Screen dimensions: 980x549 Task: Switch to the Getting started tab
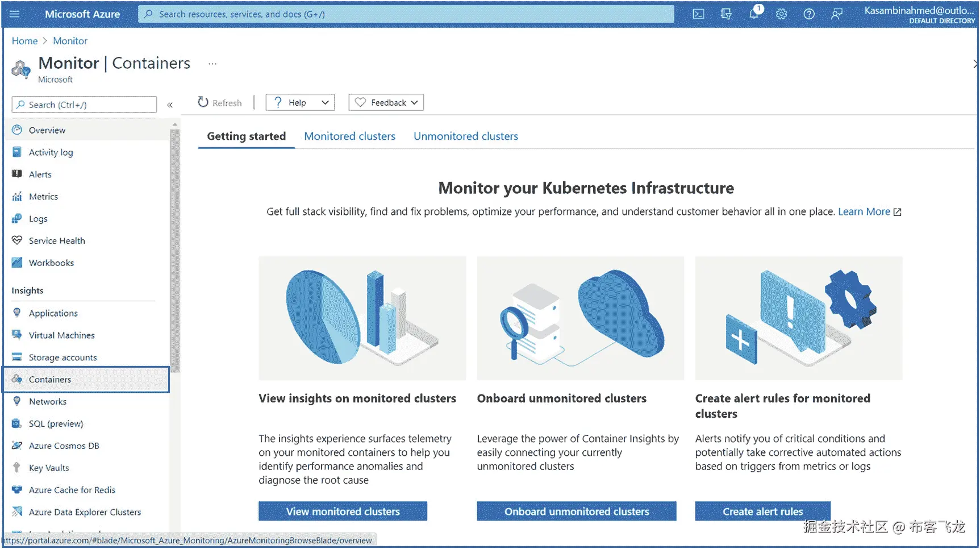click(x=247, y=136)
